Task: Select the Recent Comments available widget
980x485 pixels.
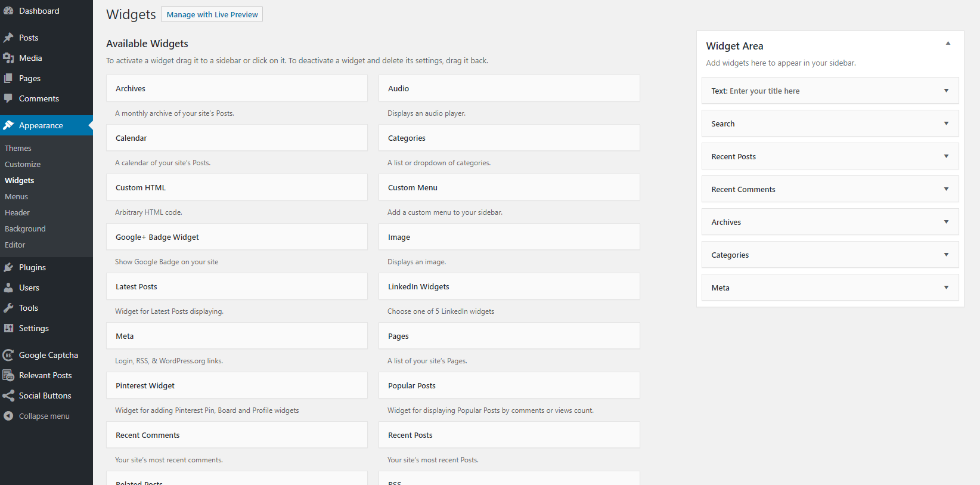Action: click(237, 435)
